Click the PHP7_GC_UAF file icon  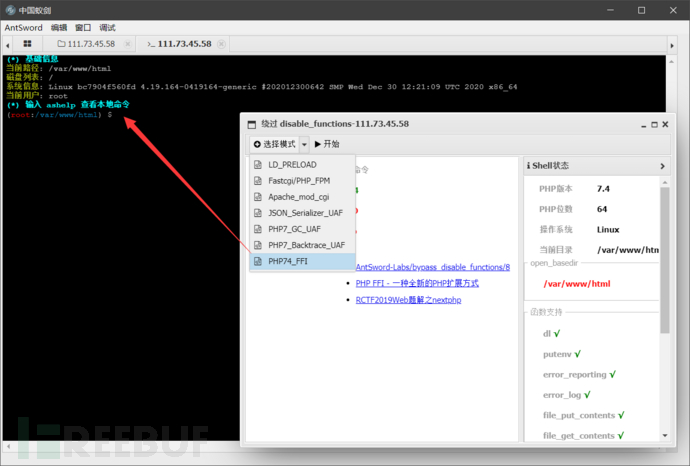[x=258, y=229]
